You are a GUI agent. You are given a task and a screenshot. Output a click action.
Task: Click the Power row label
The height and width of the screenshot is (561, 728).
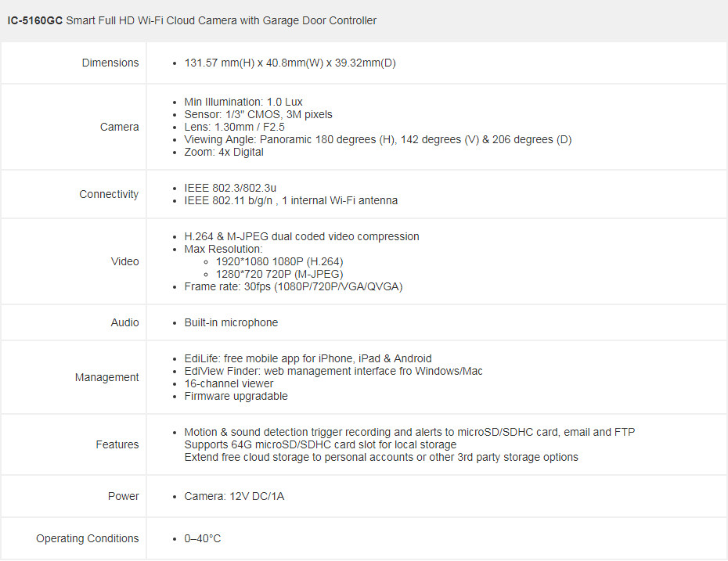pyautogui.click(x=123, y=496)
